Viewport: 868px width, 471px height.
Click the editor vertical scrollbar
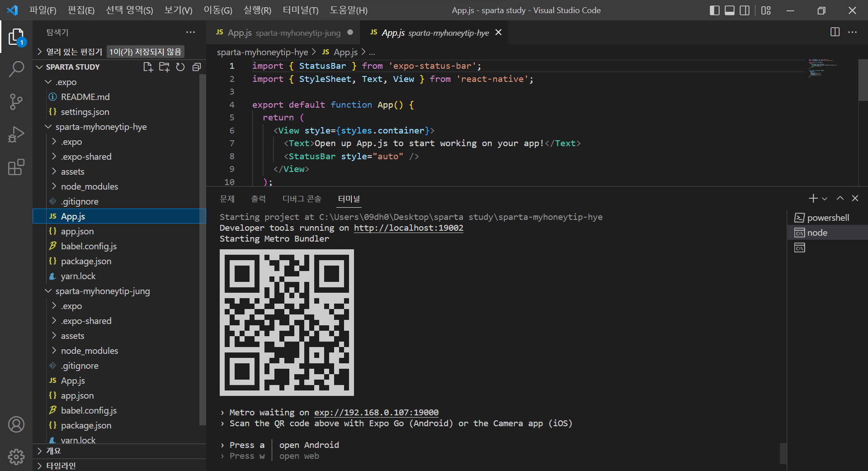coord(863,79)
